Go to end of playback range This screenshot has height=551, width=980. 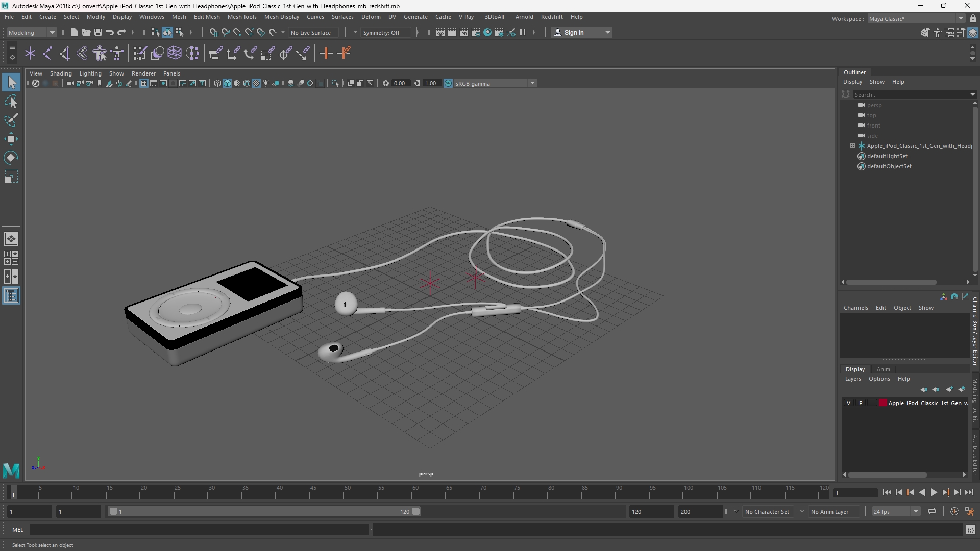click(969, 492)
